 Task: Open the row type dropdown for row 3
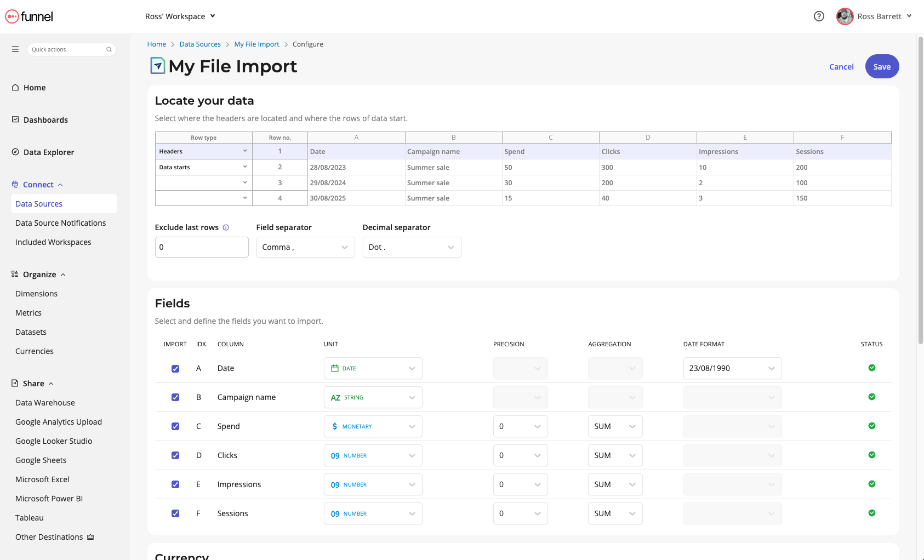[203, 182]
